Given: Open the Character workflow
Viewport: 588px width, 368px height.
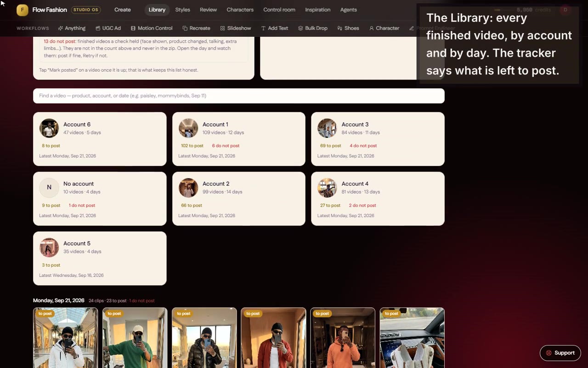Looking at the screenshot, I should (x=384, y=28).
